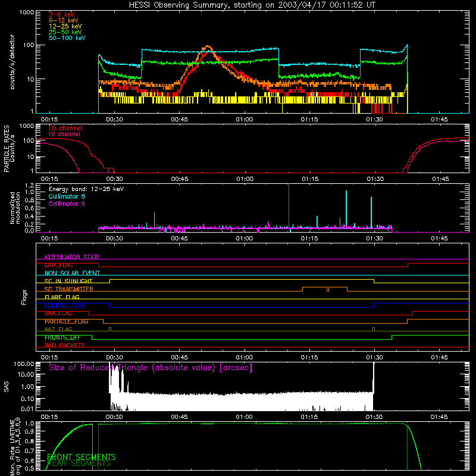The image size is (476, 476).
Task: Click the tallest cyan Collimator 8 modulation spike
Action: [x=346, y=209]
